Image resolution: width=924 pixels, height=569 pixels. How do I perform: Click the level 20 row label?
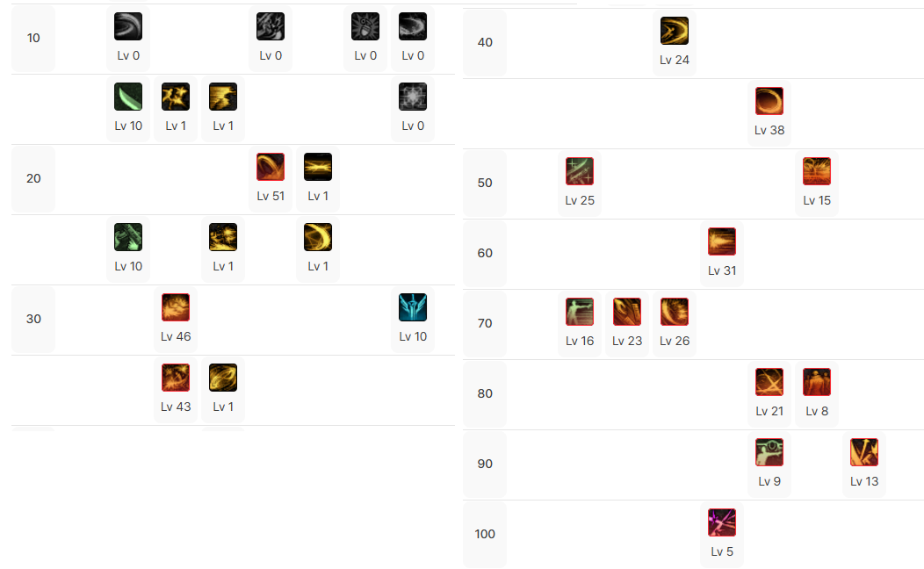tap(33, 178)
